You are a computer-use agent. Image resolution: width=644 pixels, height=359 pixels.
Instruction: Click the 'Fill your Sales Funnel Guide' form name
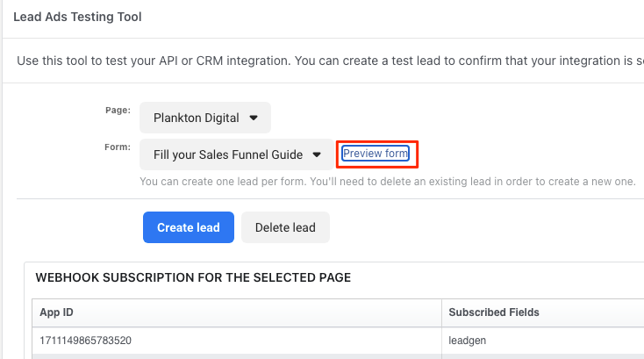point(227,154)
